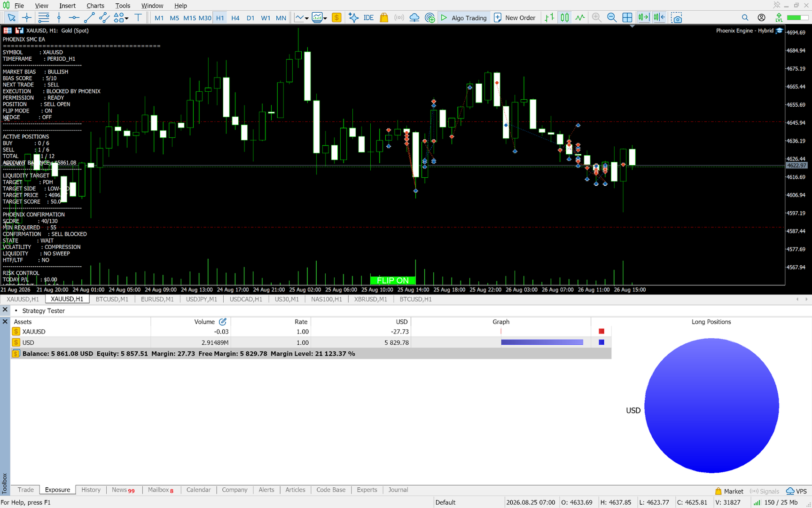Screen dimensions: 812x508
Task: Open the Market link in the Toolbox bar
Action: (729, 491)
